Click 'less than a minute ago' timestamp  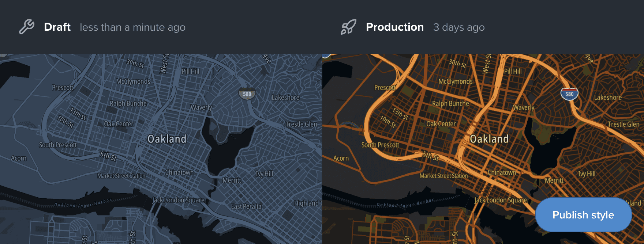pyautogui.click(x=132, y=27)
